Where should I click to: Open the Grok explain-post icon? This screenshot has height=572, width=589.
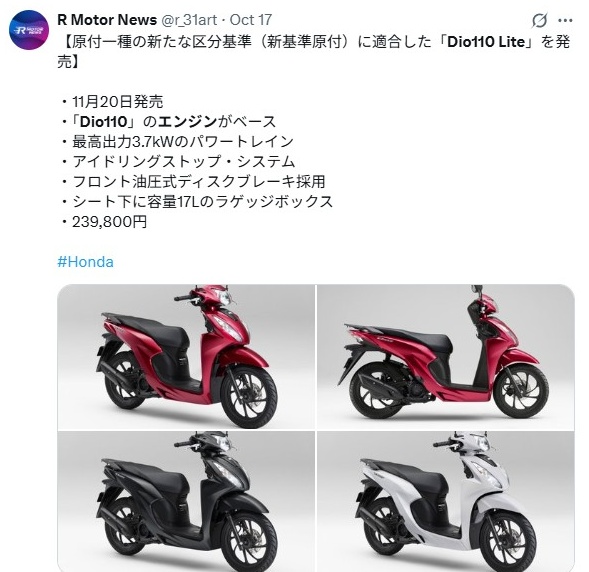coord(539,20)
